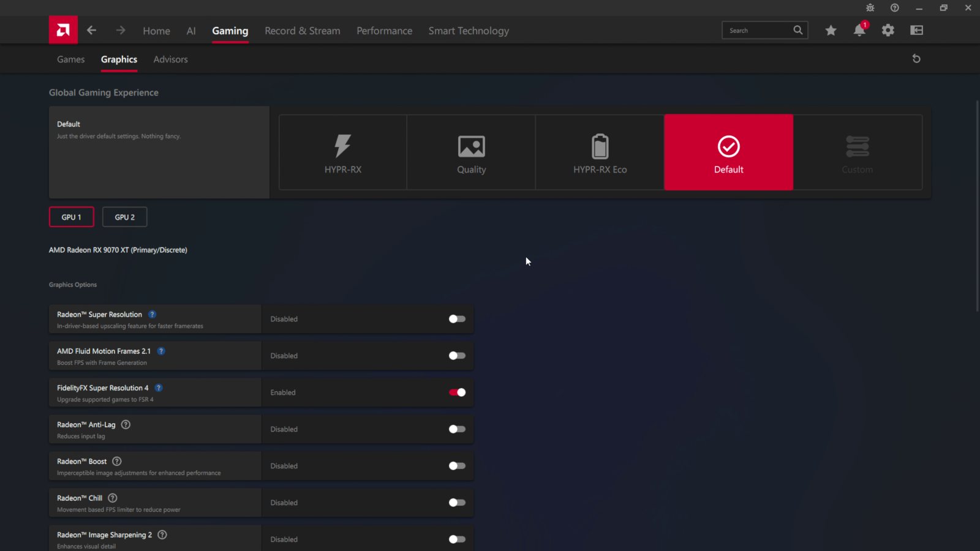The width and height of the screenshot is (980, 551).
Task: Click the vertical scrollbar on the right
Action: (x=977, y=206)
